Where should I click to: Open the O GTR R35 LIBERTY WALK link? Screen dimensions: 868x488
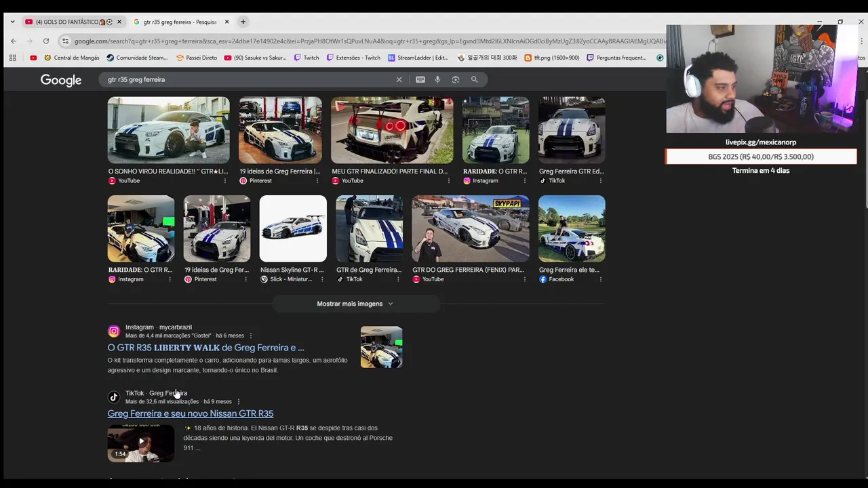pos(205,348)
